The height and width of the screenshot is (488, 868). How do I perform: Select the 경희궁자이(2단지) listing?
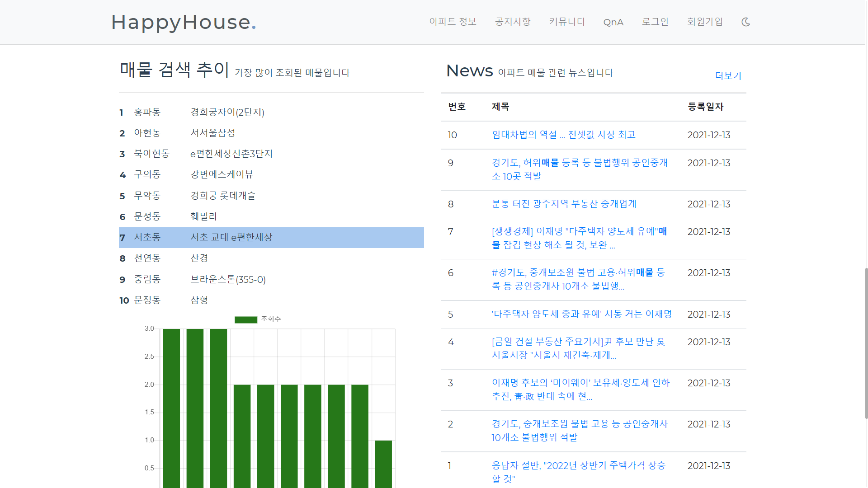pyautogui.click(x=227, y=112)
